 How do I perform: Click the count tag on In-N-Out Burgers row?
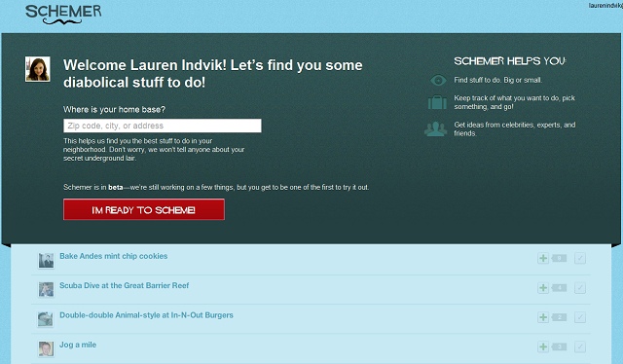click(558, 317)
